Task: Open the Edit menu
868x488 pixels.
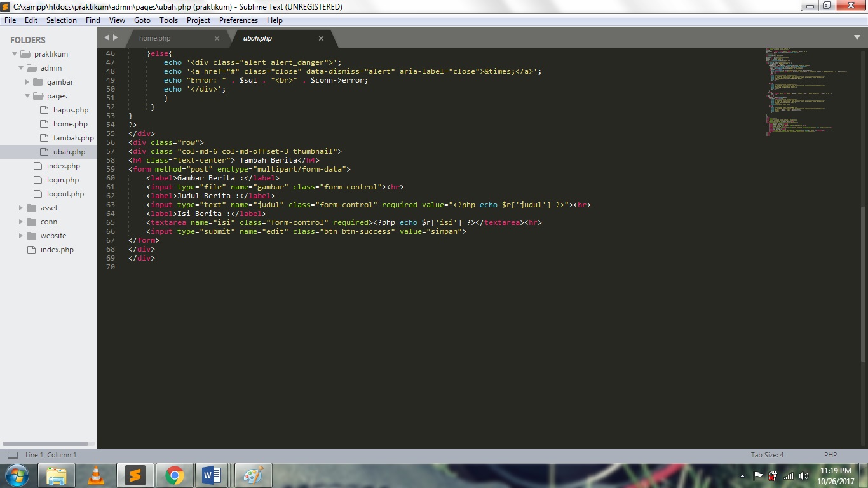Action: click(x=31, y=20)
